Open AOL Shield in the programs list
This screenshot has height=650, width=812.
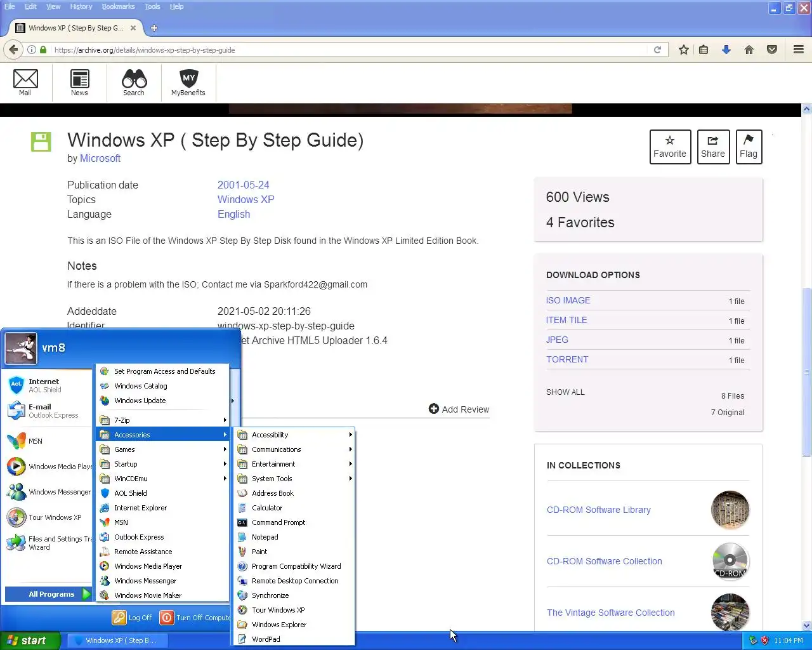pyautogui.click(x=163, y=493)
